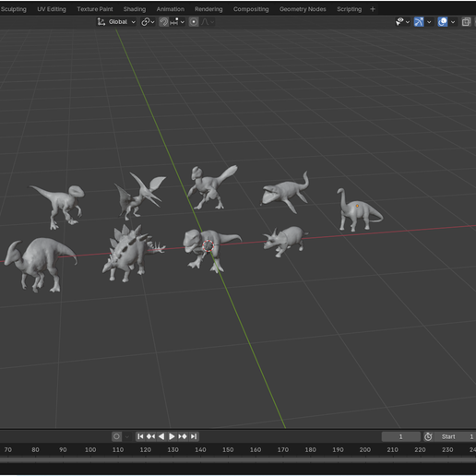The image size is (476, 476).
Task: Open the Scripting workspace tab
Action: (349, 9)
